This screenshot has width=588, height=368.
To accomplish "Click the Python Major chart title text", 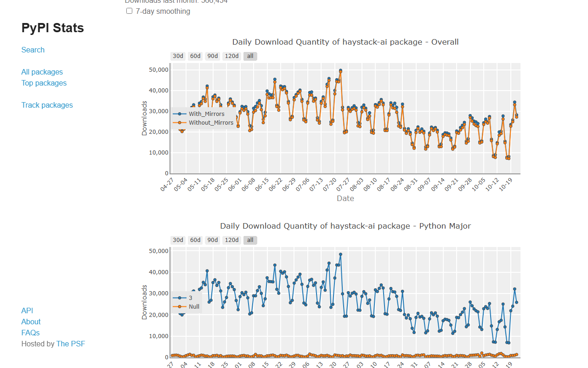I will (345, 226).
